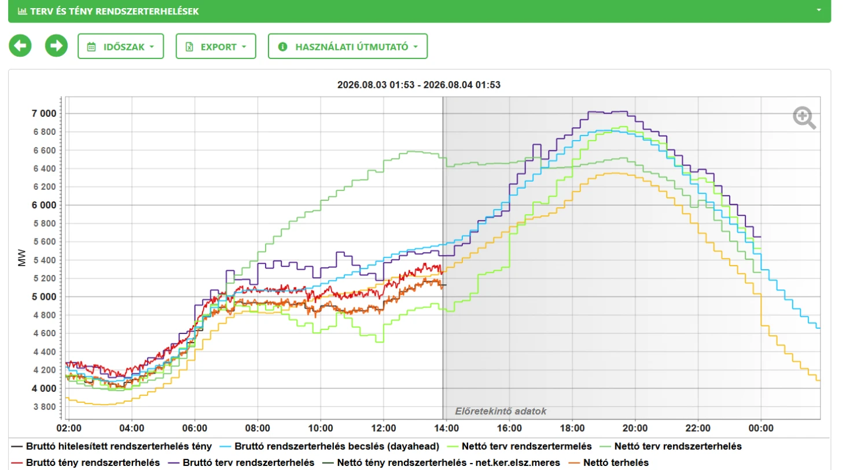The width and height of the screenshot is (868, 470).
Task: Open the HASZNÁLATI ÚTMUTATÓ dropdown
Action: click(x=348, y=46)
